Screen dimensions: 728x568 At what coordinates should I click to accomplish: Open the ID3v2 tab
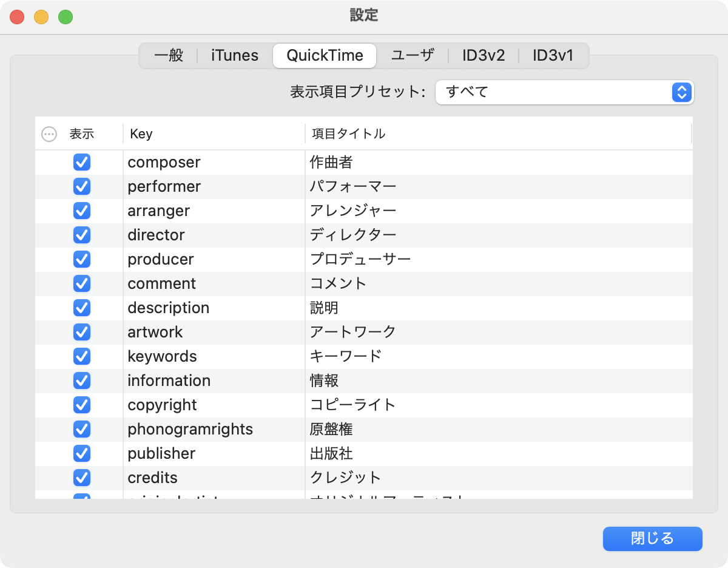point(484,56)
